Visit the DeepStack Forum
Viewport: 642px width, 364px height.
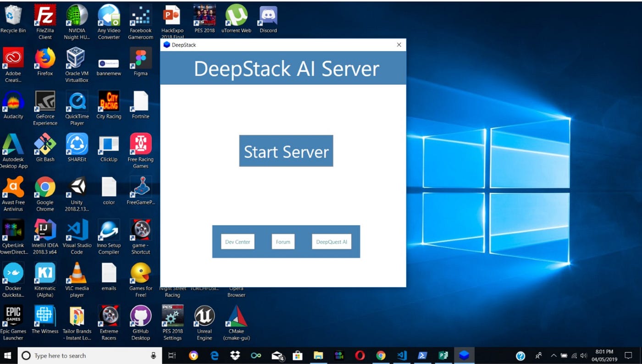click(x=283, y=242)
